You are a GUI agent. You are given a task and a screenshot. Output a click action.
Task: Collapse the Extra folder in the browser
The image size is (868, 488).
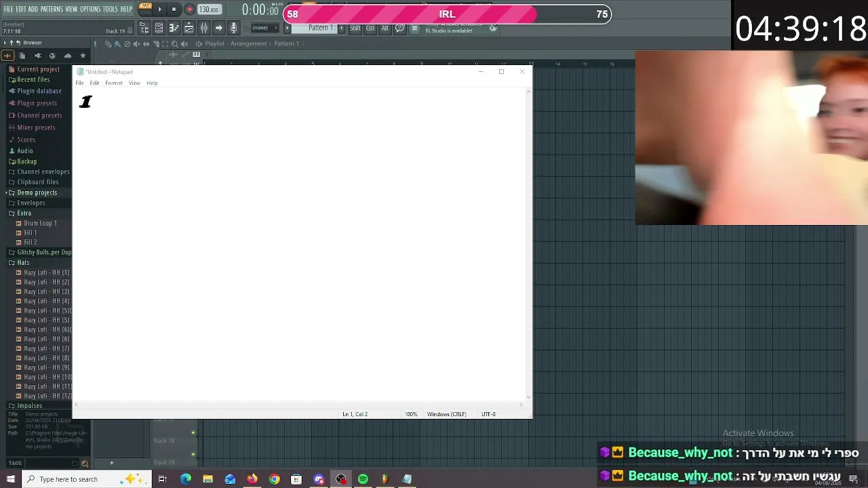[x=24, y=213]
